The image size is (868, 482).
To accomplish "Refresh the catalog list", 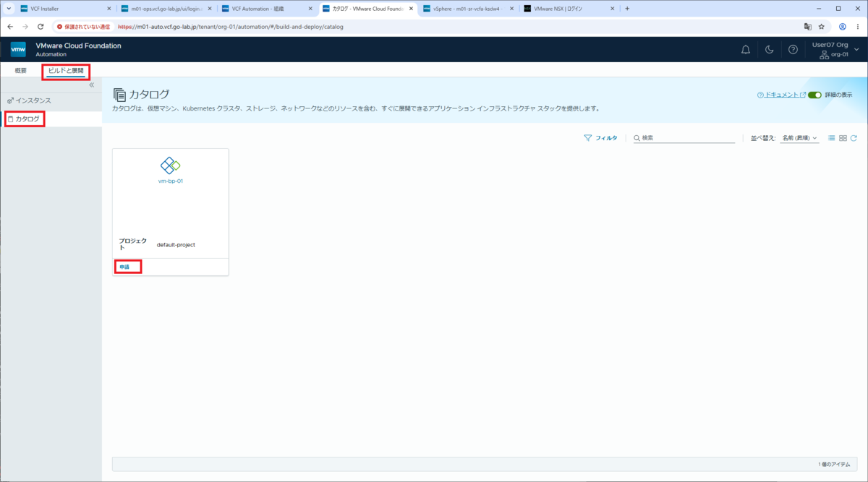I will [854, 138].
